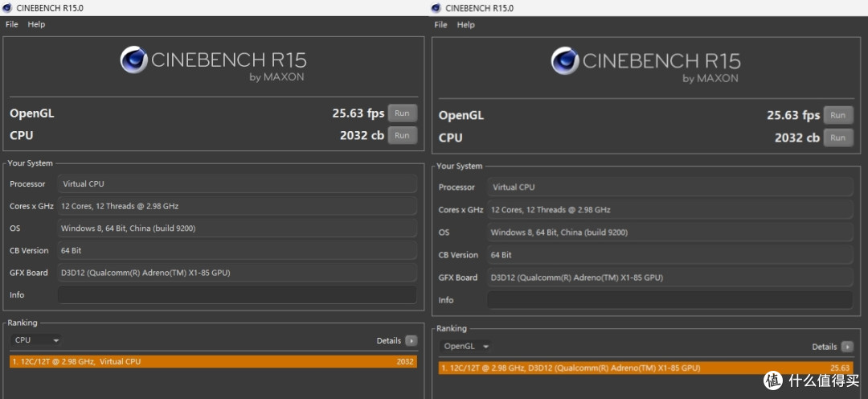The width and height of the screenshot is (868, 399).
Task: Click 2032 cb score in right window
Action: (x=797, y=138)
